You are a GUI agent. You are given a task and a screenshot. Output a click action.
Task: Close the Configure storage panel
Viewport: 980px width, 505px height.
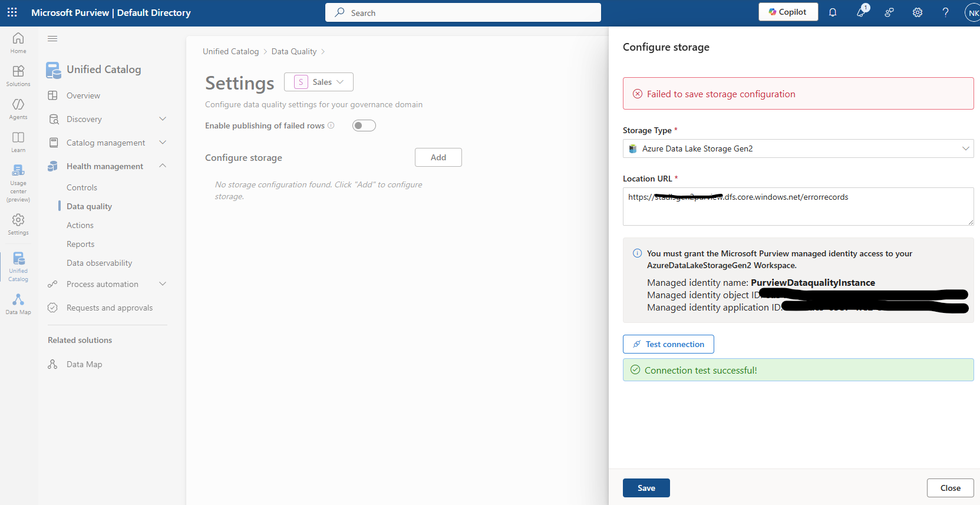(x=950, y=488)
